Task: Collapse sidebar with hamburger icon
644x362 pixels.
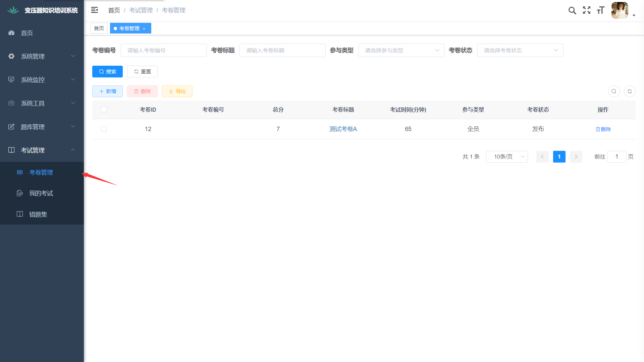Action: (x=95, y=10)
